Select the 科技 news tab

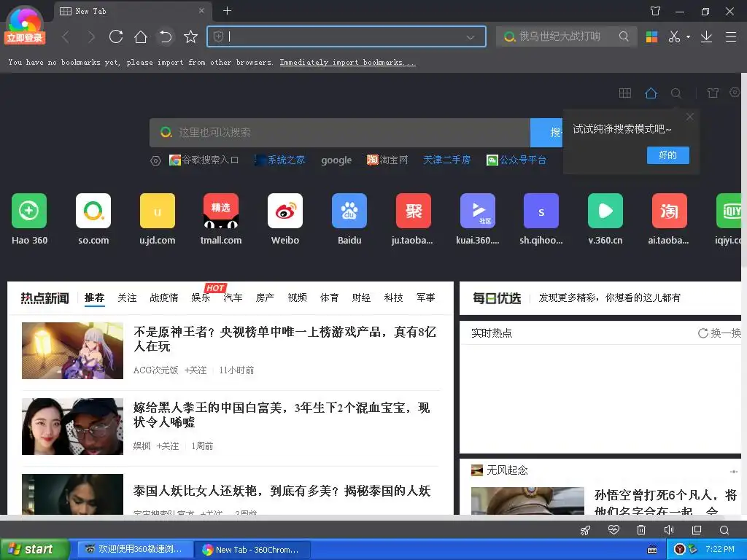pyautogui.click(x=393, y=297)
